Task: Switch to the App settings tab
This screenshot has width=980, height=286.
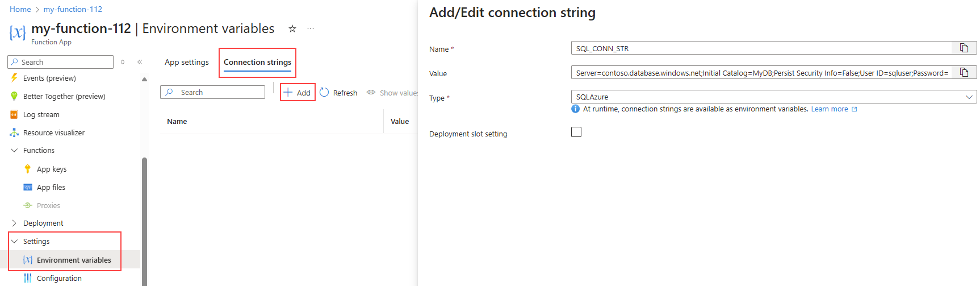Action: pos(187,63)
